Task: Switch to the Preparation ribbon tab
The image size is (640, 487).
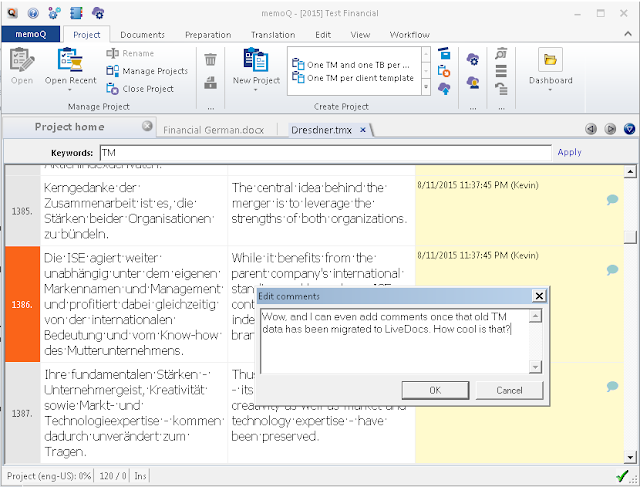Action: [x=208, y=35]
